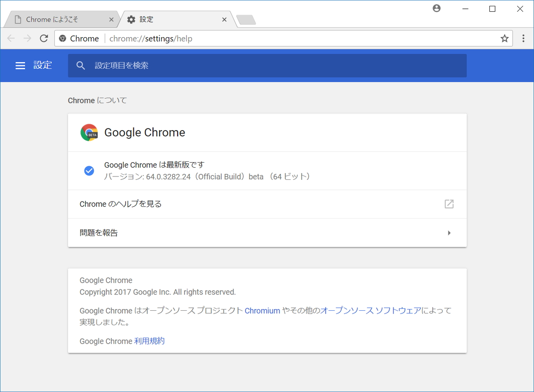
Task: Click the Google Chrome Beta logo
Action: point(88,132)
